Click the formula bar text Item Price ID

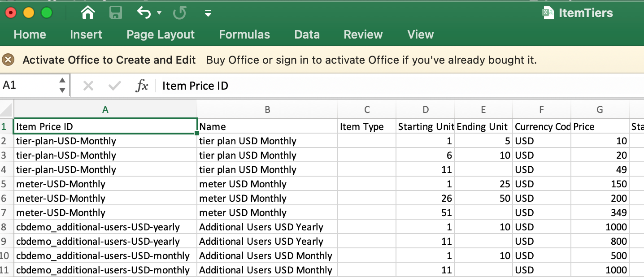coord(195,86)
